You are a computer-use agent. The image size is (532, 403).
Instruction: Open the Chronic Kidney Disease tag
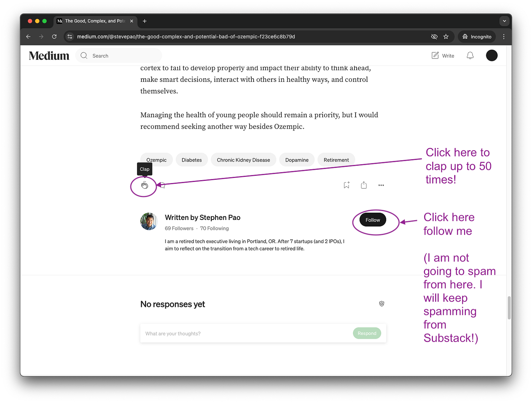click(243, 160)
